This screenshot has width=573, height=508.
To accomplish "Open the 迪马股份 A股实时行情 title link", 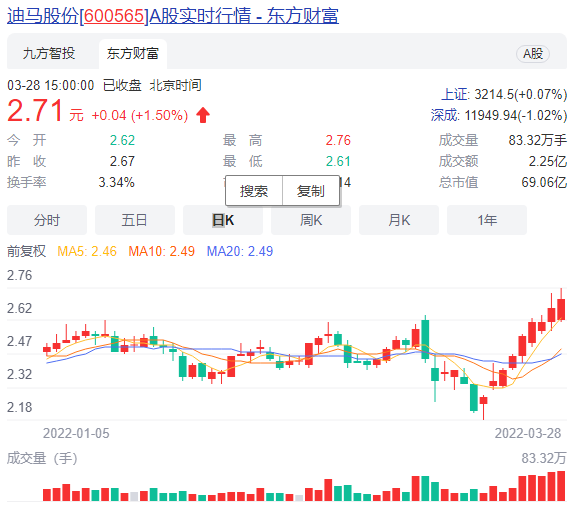I will pos(173,16).
